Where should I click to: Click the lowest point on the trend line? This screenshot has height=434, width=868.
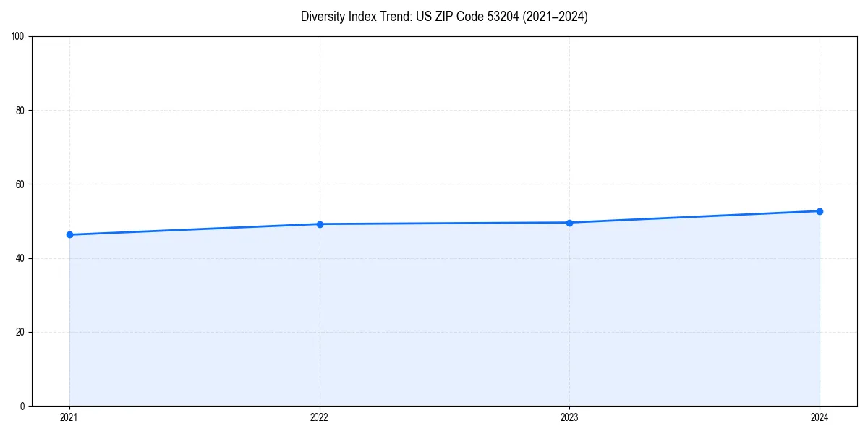[x=69, y=234]
